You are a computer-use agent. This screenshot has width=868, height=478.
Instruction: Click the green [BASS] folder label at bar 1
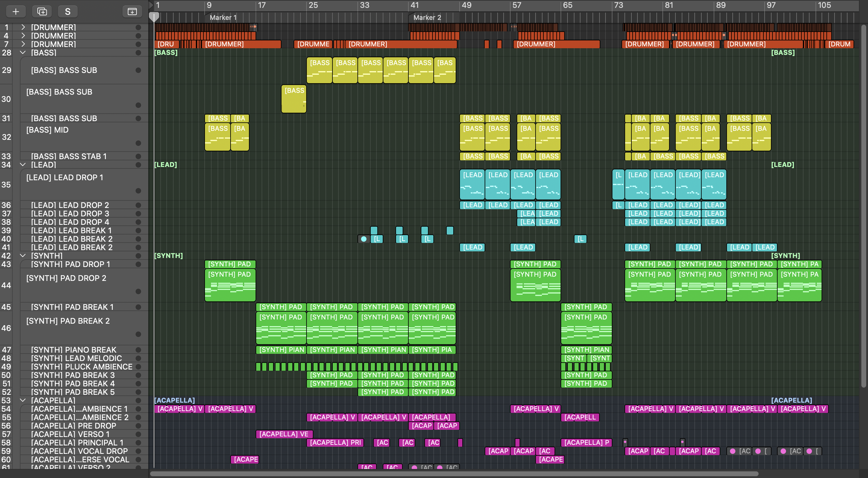[166, 52]
